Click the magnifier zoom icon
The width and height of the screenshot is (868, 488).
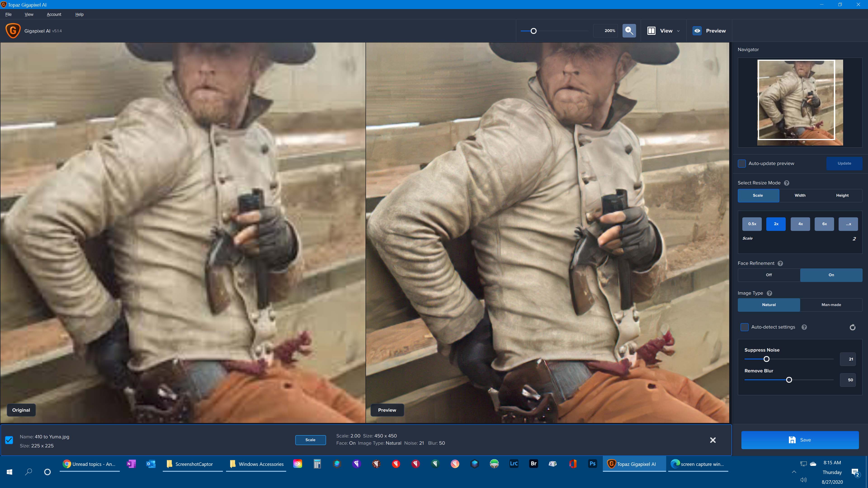(629, 31)
